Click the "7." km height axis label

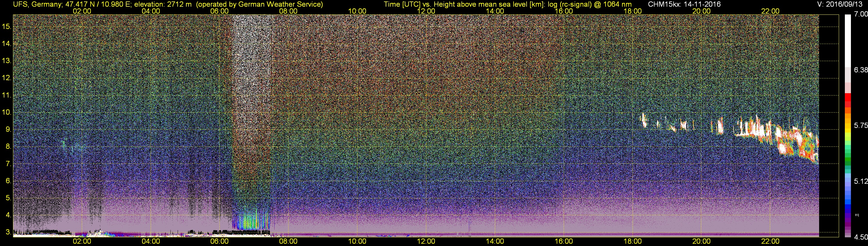9,164
